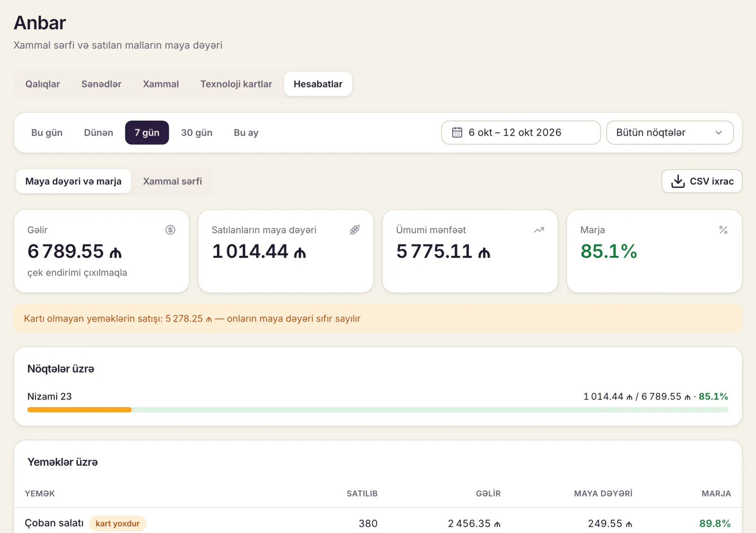The width and height of the screenshot is (756, 533).
Task: Click the dollar icon on Gəlir card
Action: pyautogui.click(x=170, y=230)
